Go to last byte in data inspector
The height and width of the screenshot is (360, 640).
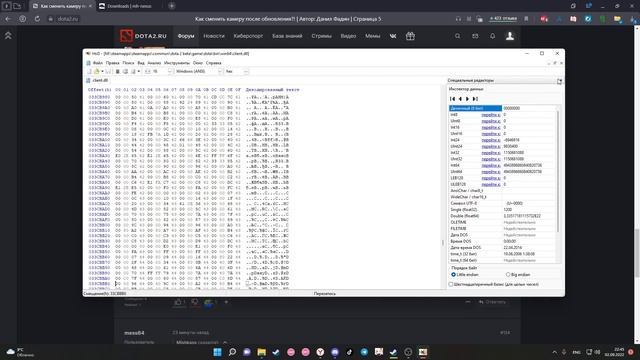click(475, 99)
